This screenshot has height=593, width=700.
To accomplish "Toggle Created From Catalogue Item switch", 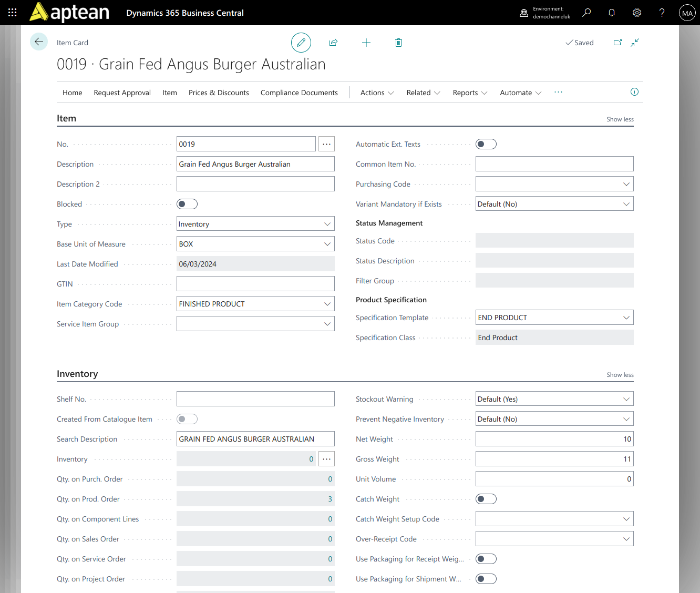I will click(x=187, y=419).
